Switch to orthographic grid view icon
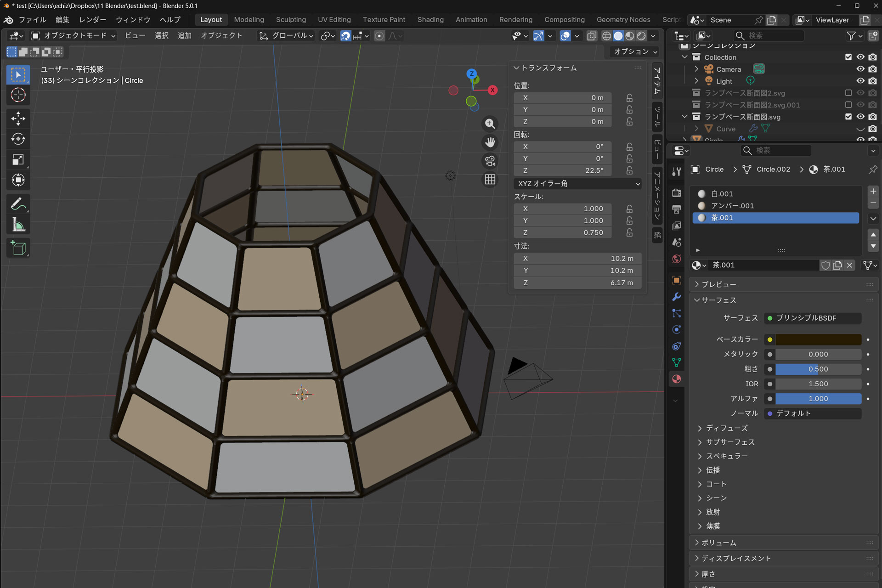The width and height of the screenshot is (882, 588). point(490,180)
